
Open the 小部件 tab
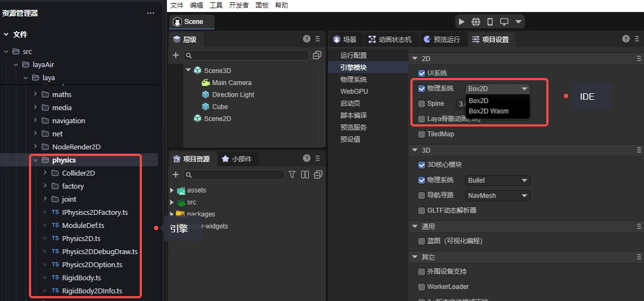(237, 159)
